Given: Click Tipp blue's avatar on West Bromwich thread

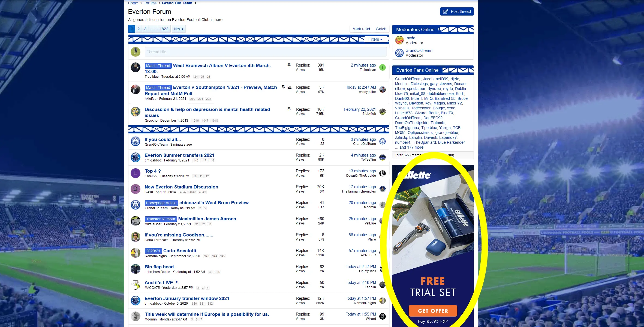Looking at the screenshot, I should pyautogui.click(x=136, y=67).
